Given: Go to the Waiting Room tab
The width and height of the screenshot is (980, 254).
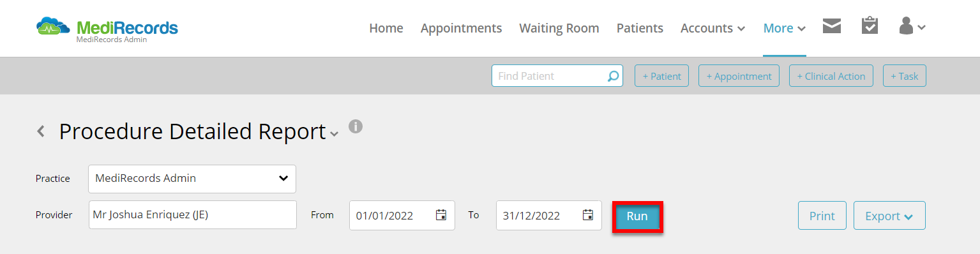Looking at the screenshot, I should [x=559, y=28].
